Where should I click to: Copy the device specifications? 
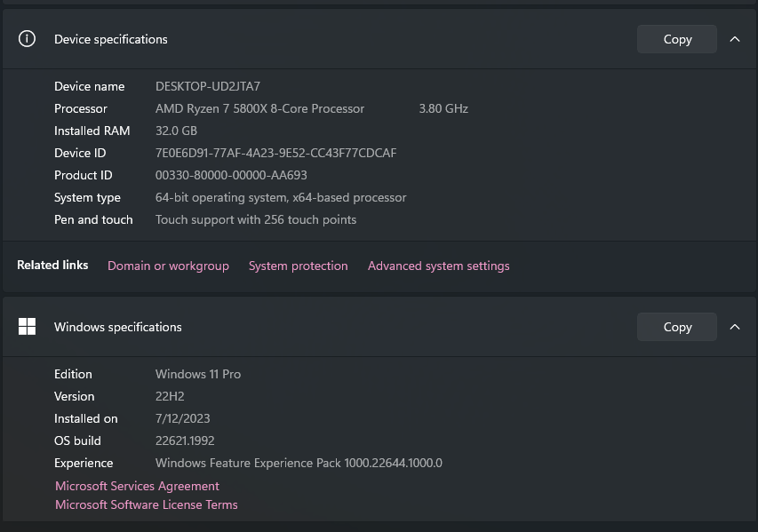(x=676, y=39)
